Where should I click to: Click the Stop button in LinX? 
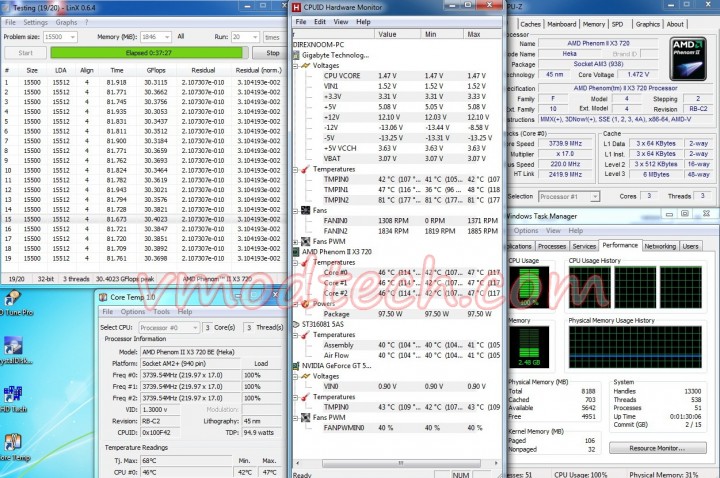pyautogui.click(x=273, y=53)
